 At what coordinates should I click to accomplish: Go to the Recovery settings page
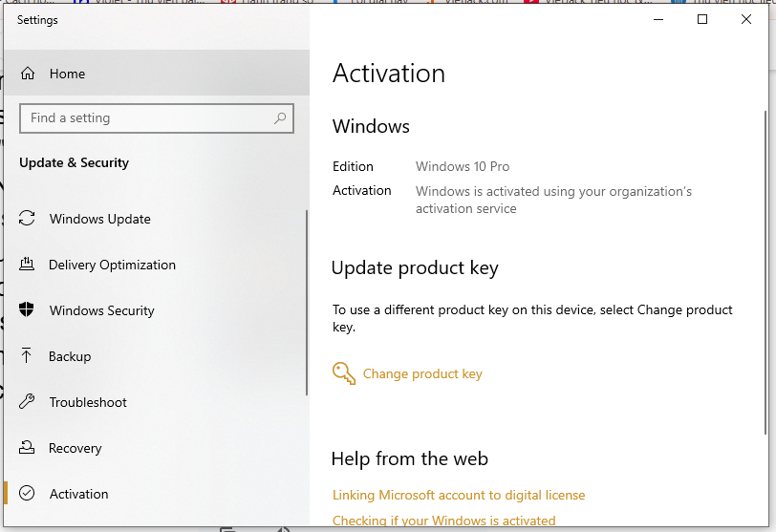tap(75, 448)
